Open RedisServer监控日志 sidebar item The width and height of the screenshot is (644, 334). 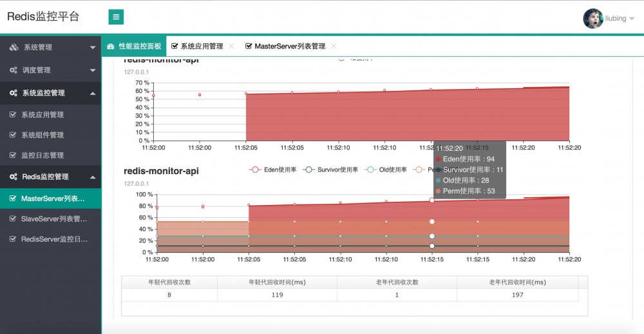point(50,239)
